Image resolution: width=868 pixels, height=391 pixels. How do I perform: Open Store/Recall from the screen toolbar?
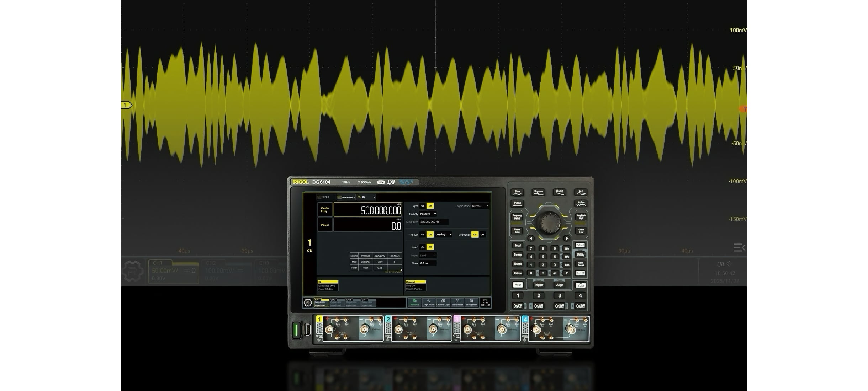[457, 302]
